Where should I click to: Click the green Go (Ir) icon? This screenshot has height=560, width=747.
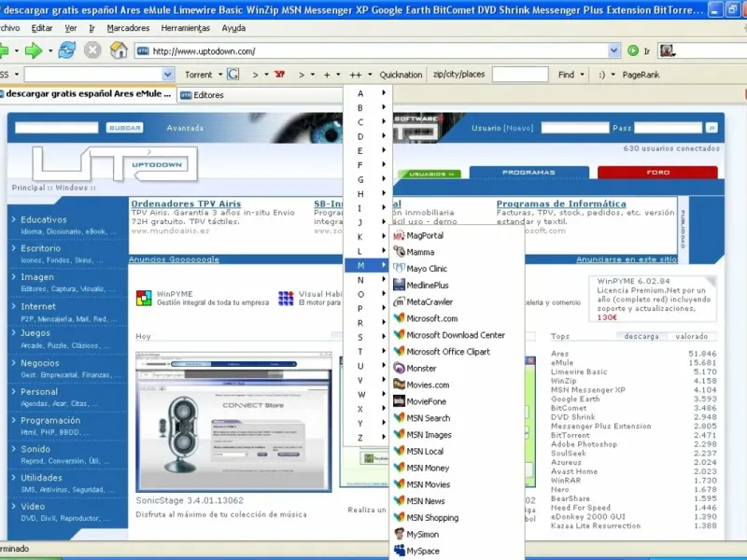pos(633,50)
